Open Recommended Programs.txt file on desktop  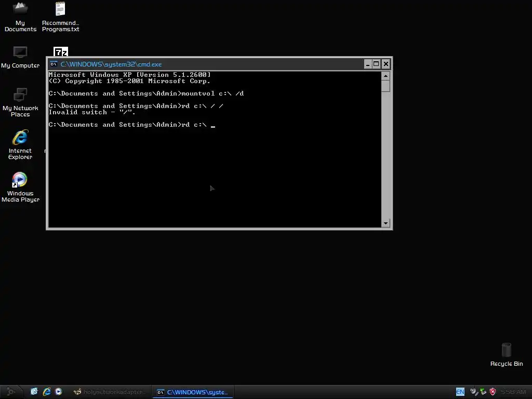tap(60, 17)
